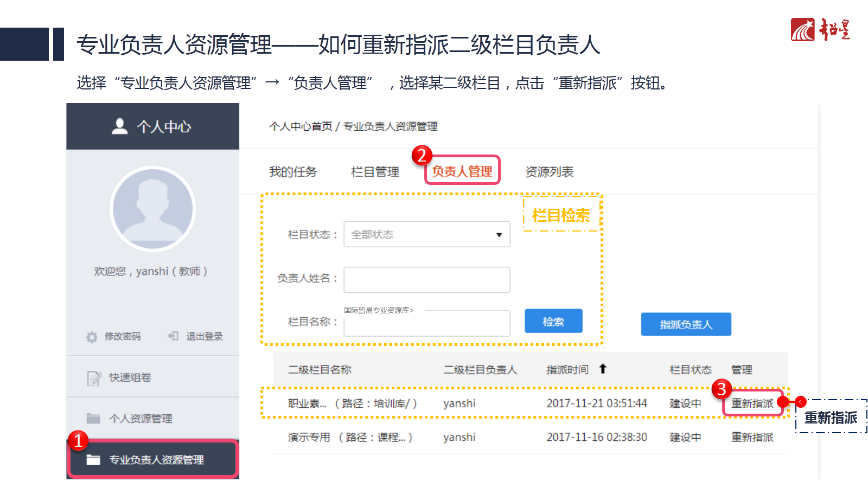Click 重新指派 for the 演示专用 row
The image size is (868, 488).
(x=752, y=437)
